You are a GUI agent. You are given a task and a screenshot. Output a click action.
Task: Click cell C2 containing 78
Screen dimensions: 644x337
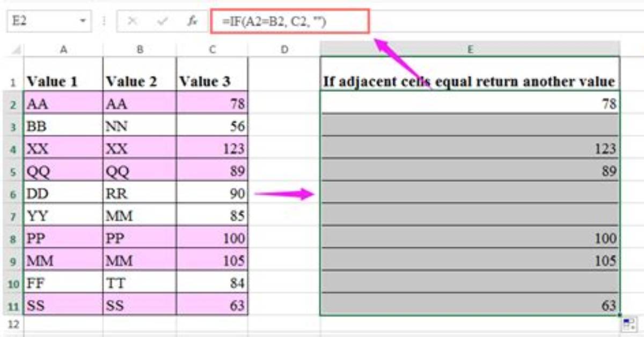tap(212, 102)
